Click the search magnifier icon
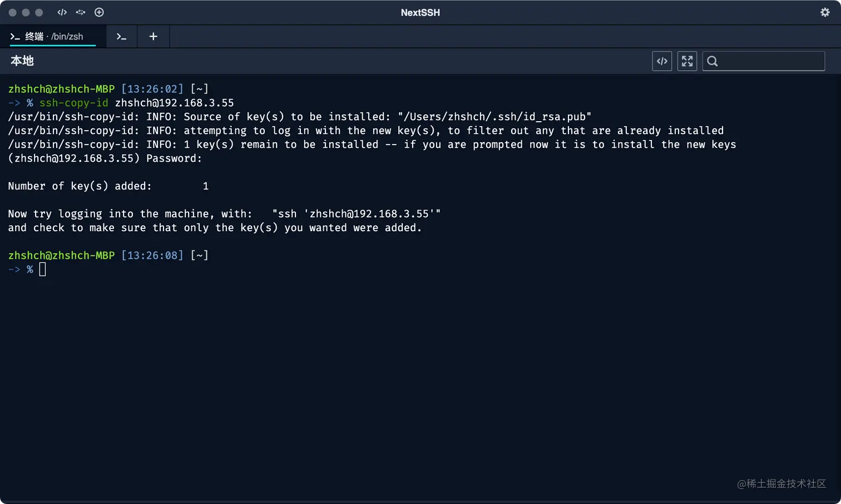 713,61
